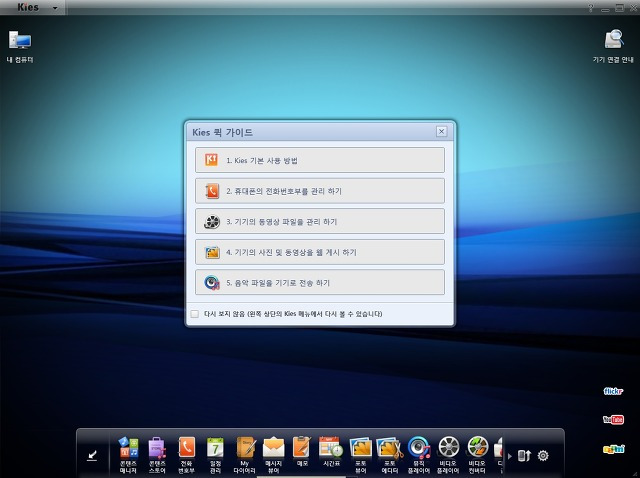The width and height of the screenshot is (640, 478).
Task: Open the Photo Viewer dock icon
Action: 360,455
